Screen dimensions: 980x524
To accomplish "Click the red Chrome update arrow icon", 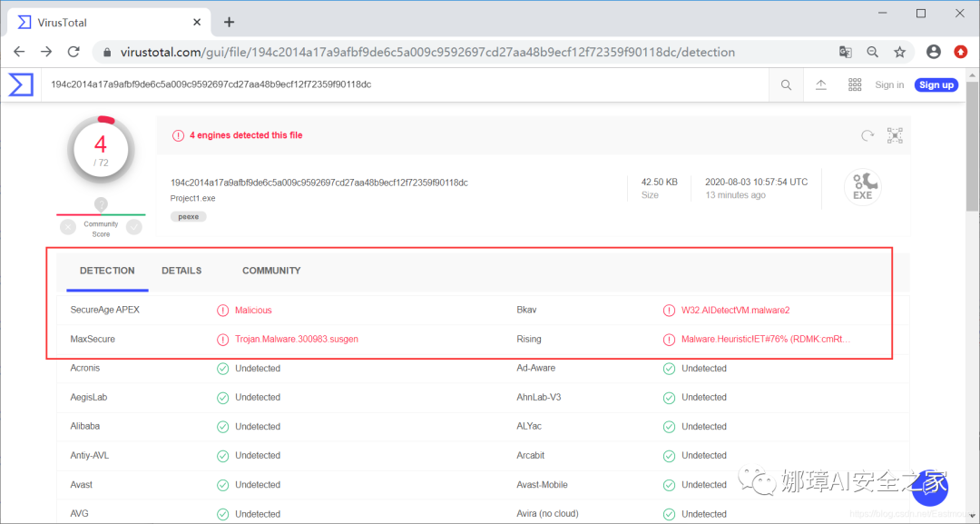I will [x=961, y=52].
